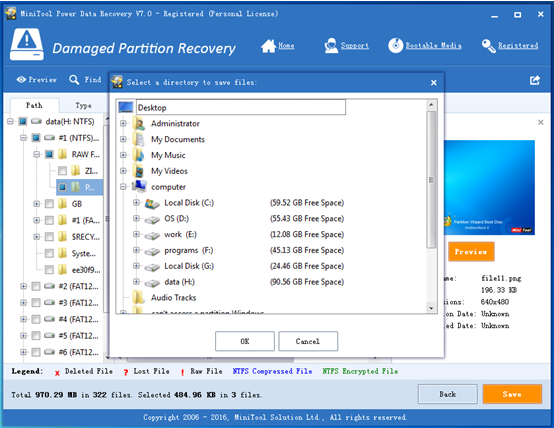Click the My Documents folder icon
The height and width of the screenshot is (428, 554).
[x=139, y=139]
